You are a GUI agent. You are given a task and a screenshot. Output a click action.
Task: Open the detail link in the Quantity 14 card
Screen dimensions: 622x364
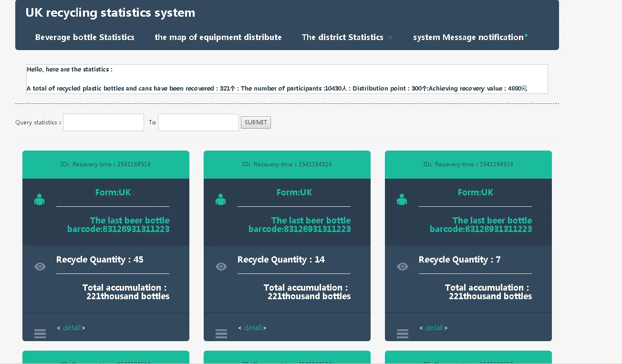click(253, 328)
